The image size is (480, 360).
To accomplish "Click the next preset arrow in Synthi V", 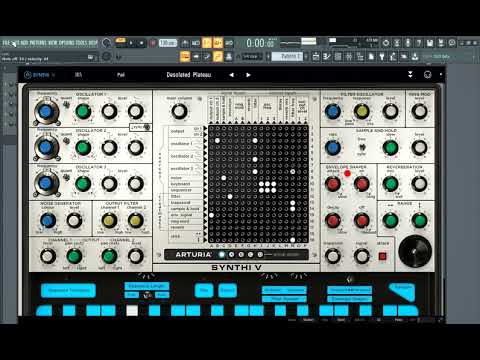I will click(248, 75).
